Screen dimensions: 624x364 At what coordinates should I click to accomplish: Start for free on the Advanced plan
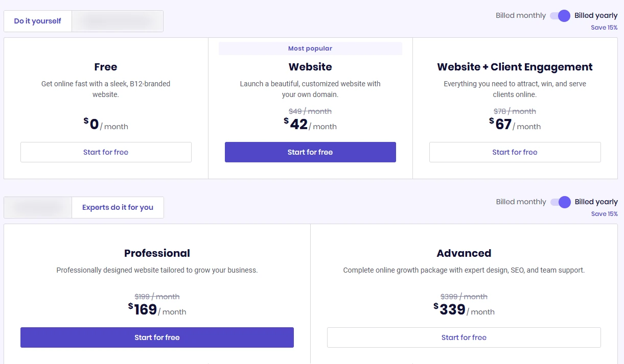pos(464,337)
